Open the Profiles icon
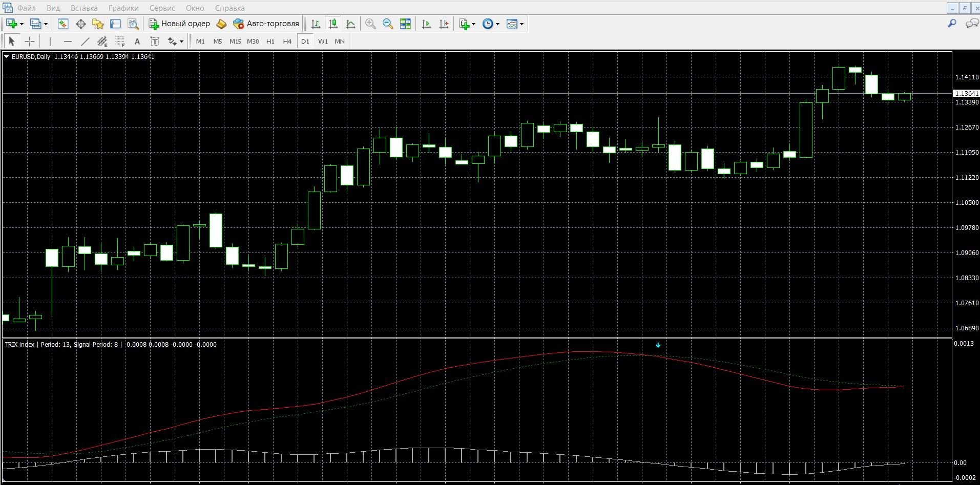 click(36, 24)
